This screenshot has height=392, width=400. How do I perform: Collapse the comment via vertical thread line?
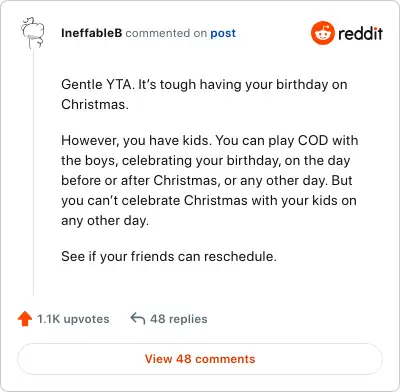33,172
